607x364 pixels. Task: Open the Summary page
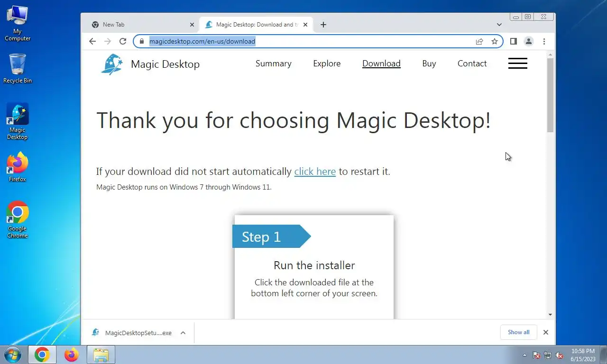tap(273, 64)
